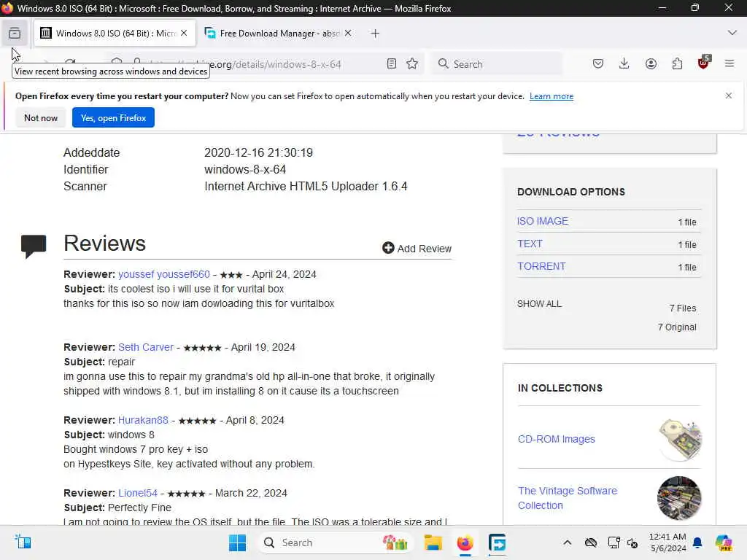Open the notification bell icon
The image size is (747, 560).
pos(697,542)
